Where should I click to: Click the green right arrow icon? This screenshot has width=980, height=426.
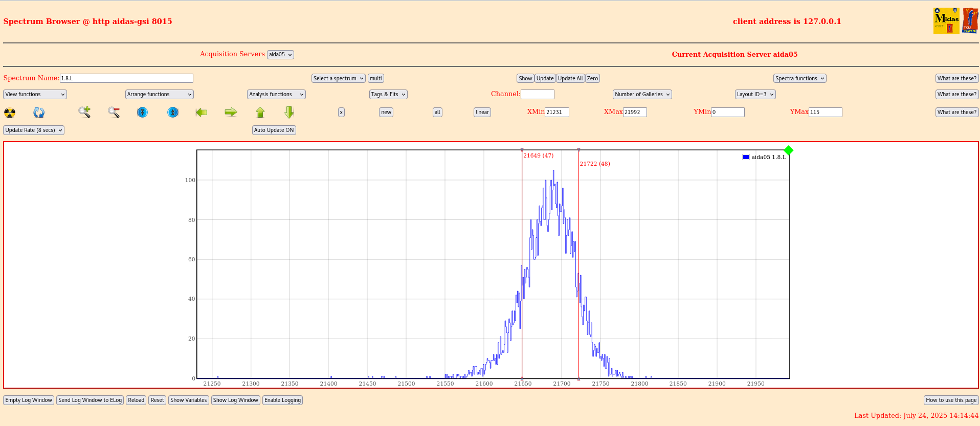[x=231, y=112]
